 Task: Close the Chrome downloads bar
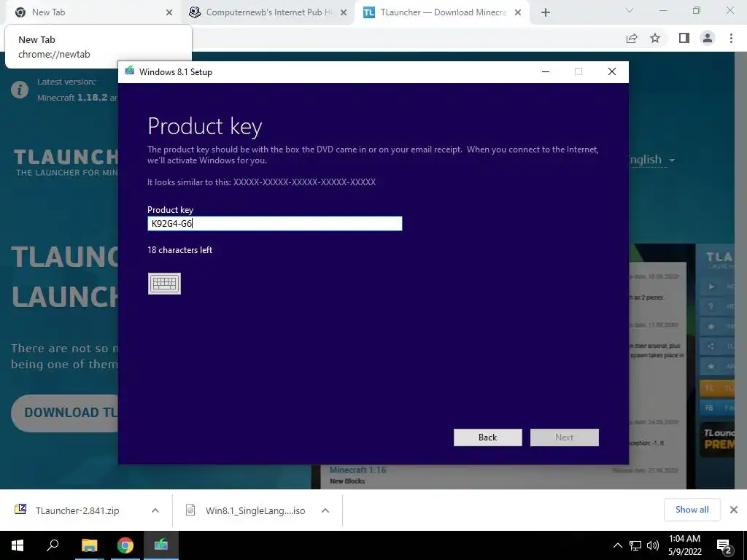click(x=734, y=510)
